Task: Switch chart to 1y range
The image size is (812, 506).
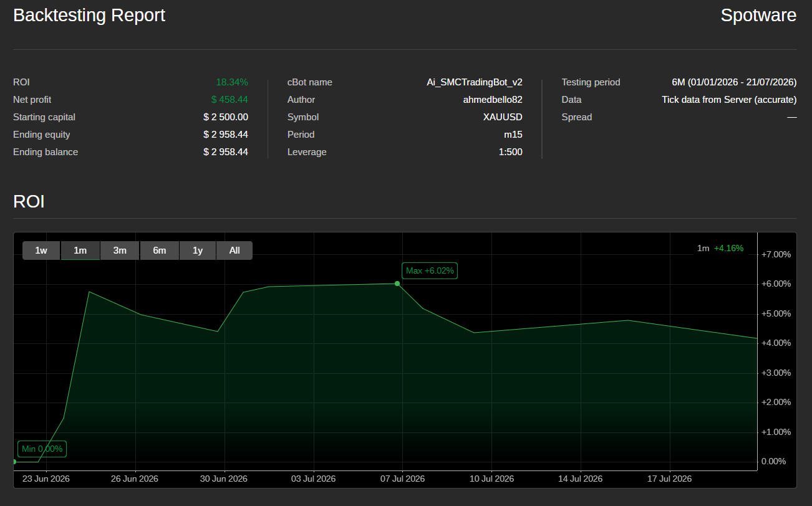Action: pyautogui.click(x=198, y=251)
